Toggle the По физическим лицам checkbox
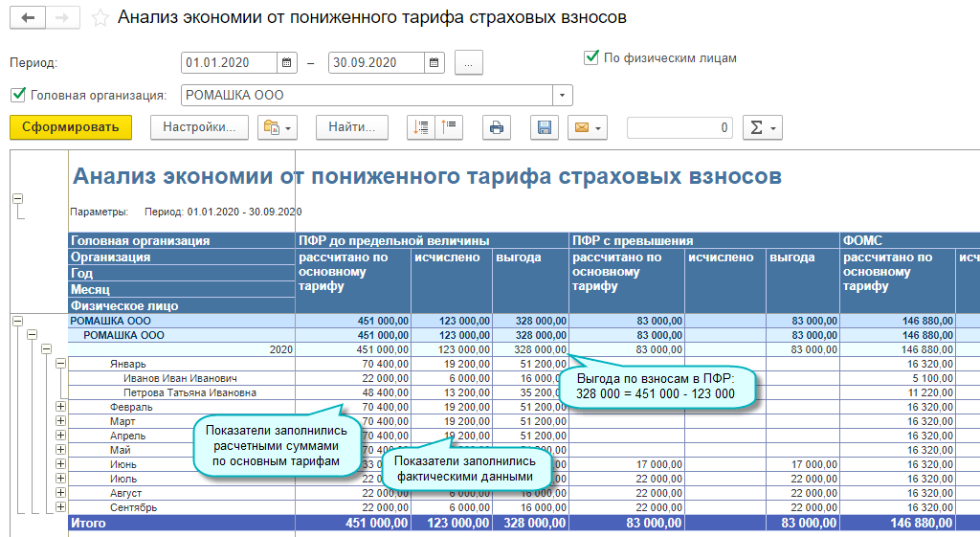The height and width of the screenshot is (537, 980). tap(591, 57)
